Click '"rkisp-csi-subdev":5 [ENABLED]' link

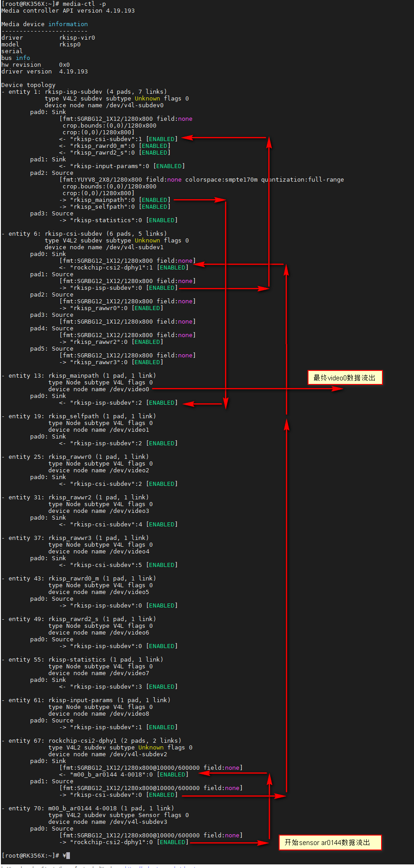coord(124,565)
